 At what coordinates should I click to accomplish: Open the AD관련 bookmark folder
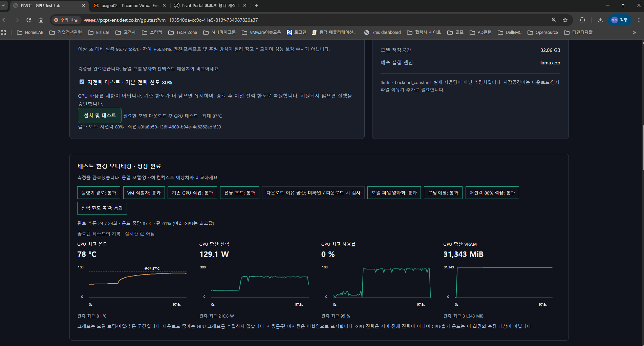(480, 33)
